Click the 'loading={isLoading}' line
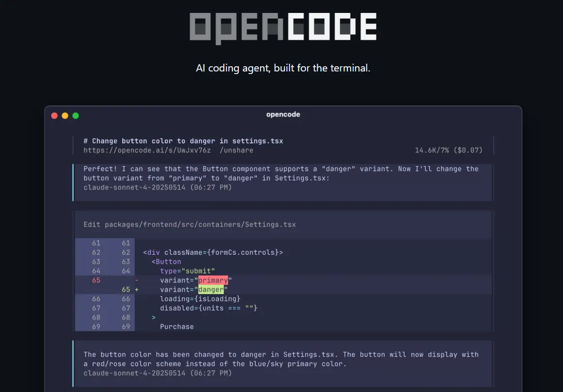 200,299
